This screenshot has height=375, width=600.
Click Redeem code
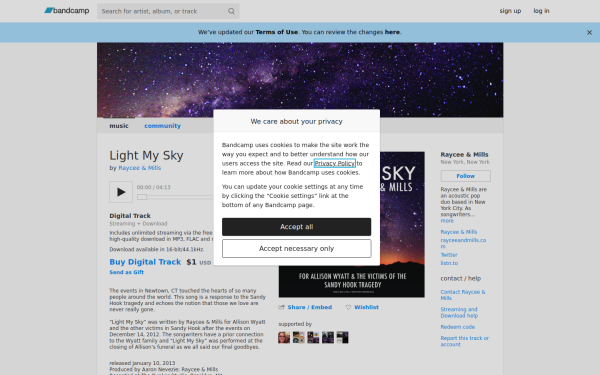click(458, 327)
